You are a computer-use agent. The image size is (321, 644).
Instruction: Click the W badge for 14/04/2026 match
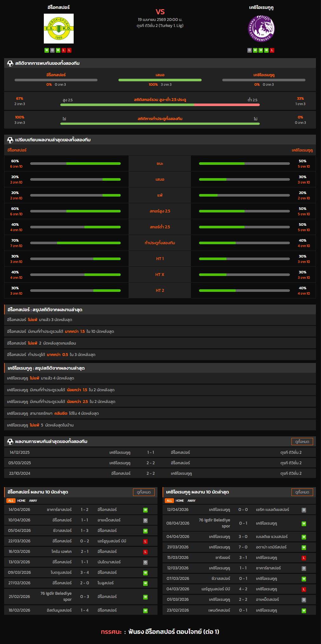pyautogui.click(x=145, y=510)
